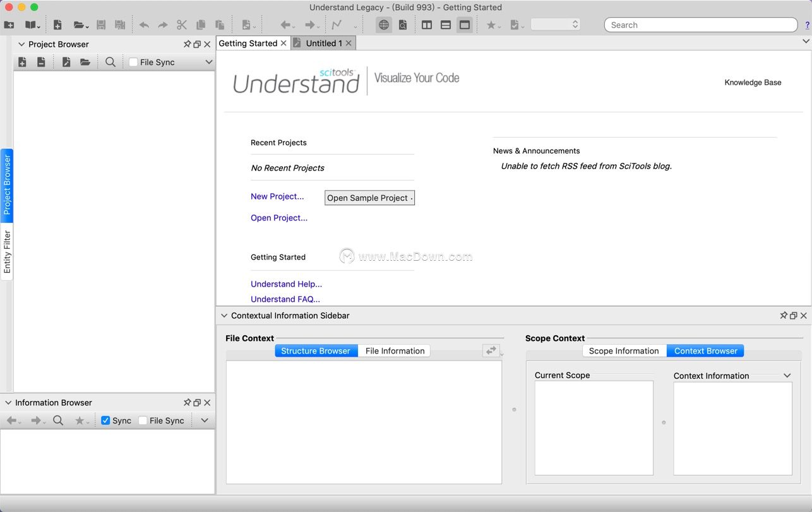Enable File Sync in Project Browser
The image size is (812, 512).
(x=133, y=62)
